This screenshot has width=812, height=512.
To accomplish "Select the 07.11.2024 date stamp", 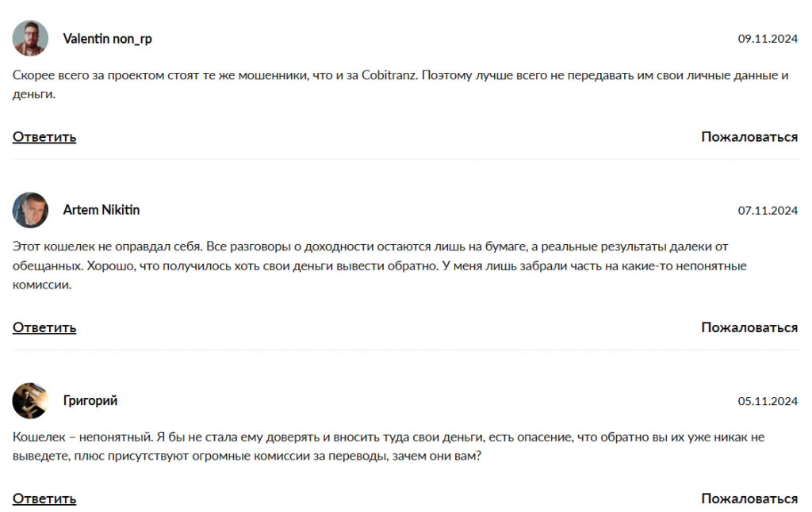I will pyautogui.click(x=768, y=211).
